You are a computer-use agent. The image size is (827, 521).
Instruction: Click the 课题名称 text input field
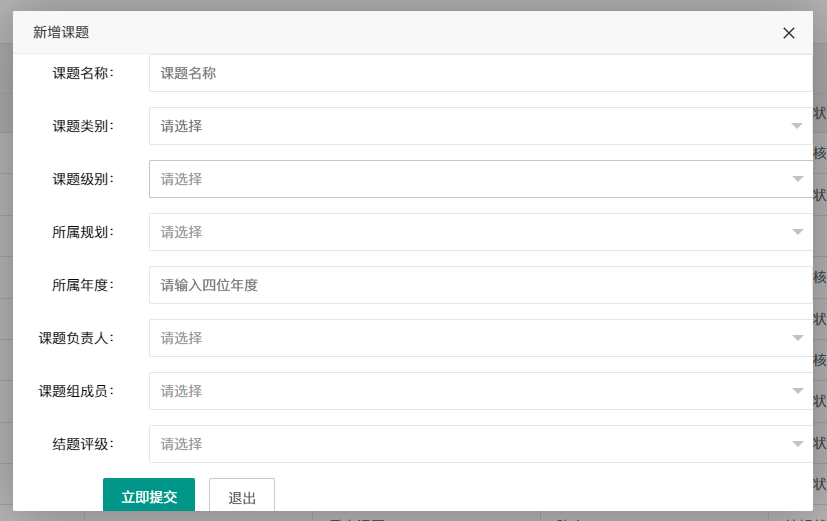click(480, 73)
